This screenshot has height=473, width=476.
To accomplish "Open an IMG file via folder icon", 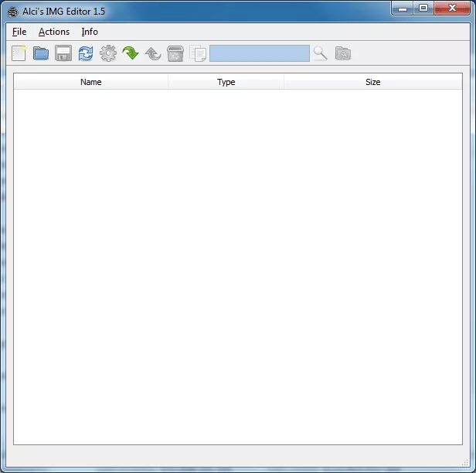I will (x=41, y=53).
